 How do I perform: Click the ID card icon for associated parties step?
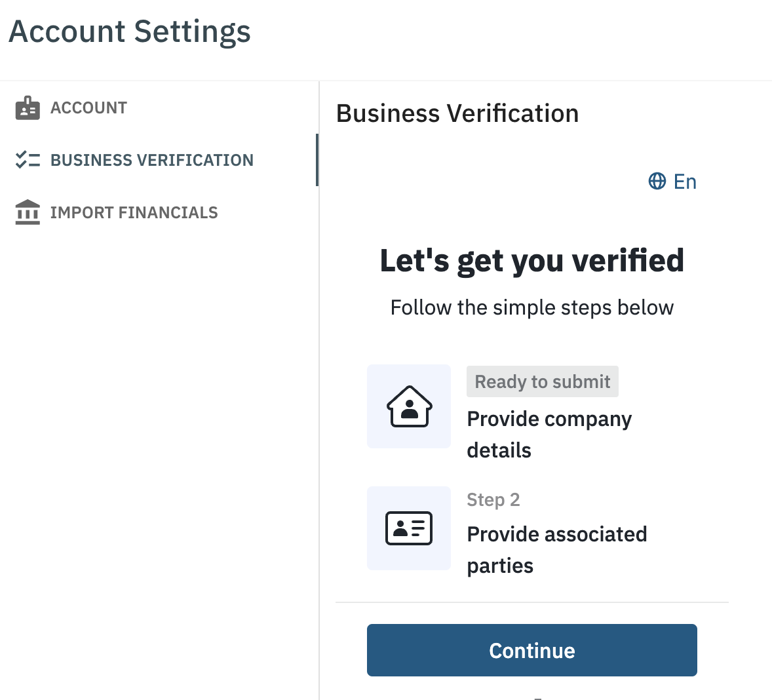pyautogui.click(x=408, y=528)
